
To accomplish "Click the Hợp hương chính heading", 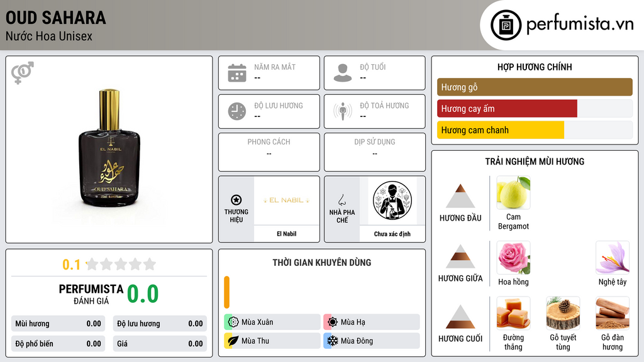I will click(535, 67).
